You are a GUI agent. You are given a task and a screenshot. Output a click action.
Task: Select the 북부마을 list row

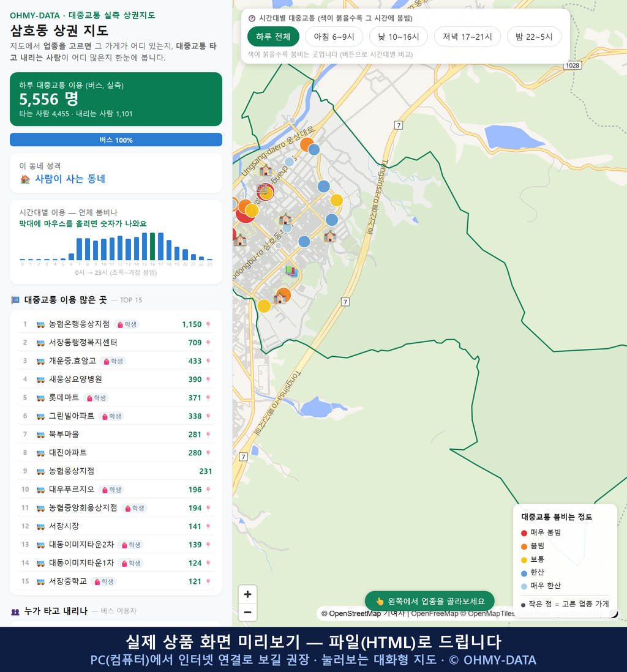point(116,435)
